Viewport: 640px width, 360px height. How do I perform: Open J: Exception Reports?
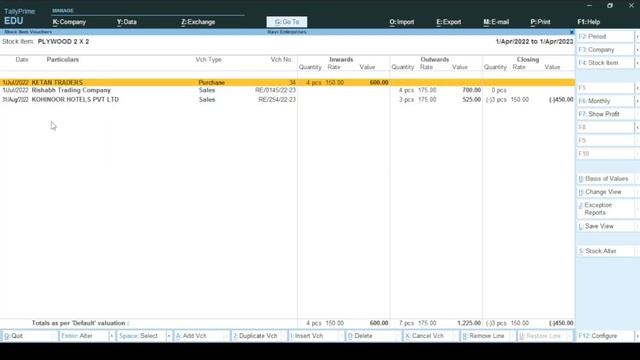605,209
